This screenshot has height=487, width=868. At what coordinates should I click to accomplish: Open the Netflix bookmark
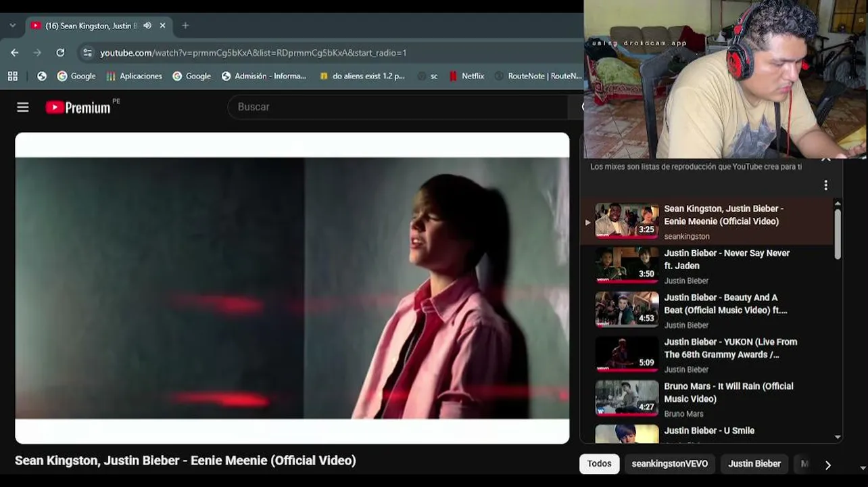[x=466, y=76]
